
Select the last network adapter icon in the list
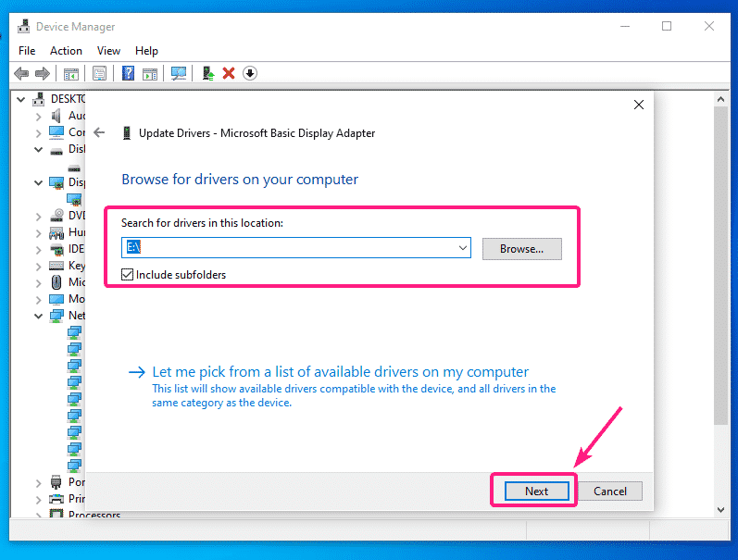click(74, 466)
